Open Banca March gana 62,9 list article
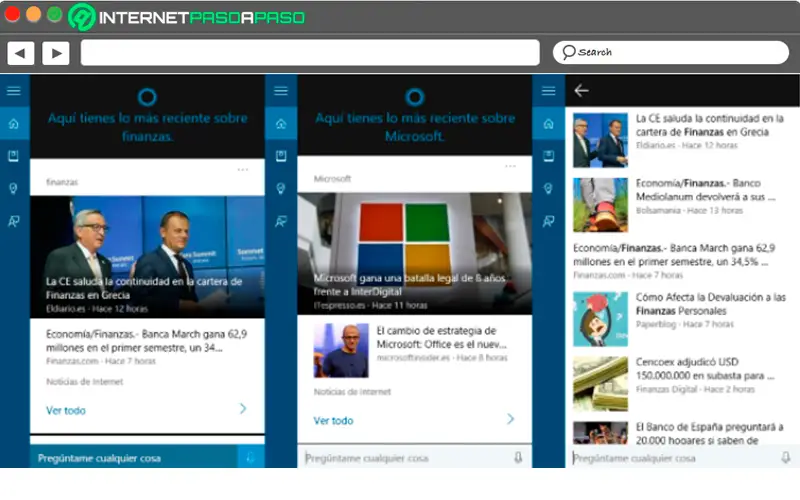 [x=674, y=261]
